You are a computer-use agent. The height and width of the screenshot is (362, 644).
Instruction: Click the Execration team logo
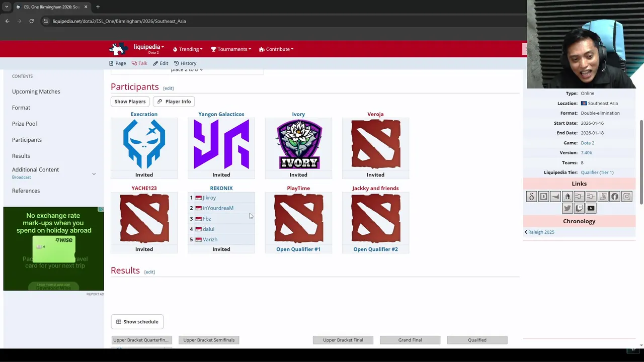(144, 144)
